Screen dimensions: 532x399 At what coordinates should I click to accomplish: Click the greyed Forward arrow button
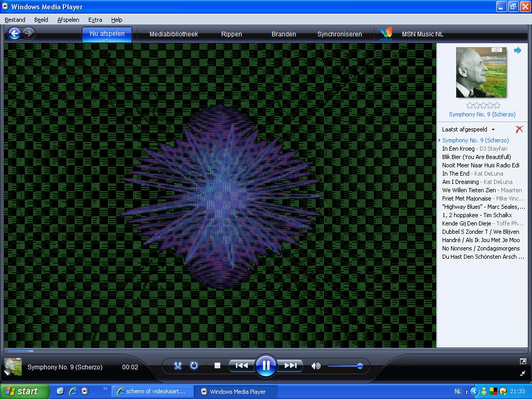pyautogui.click(x=29, y=34)
